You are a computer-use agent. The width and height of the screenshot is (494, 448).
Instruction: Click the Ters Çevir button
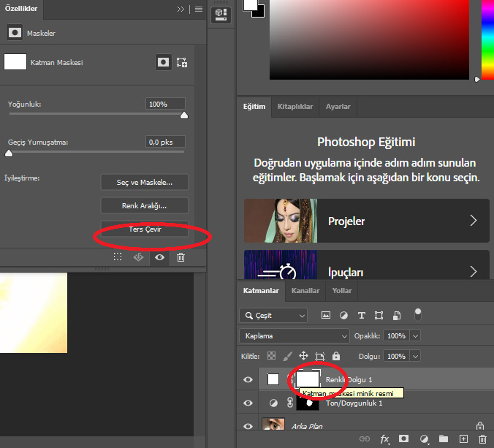tap(145, 229)
